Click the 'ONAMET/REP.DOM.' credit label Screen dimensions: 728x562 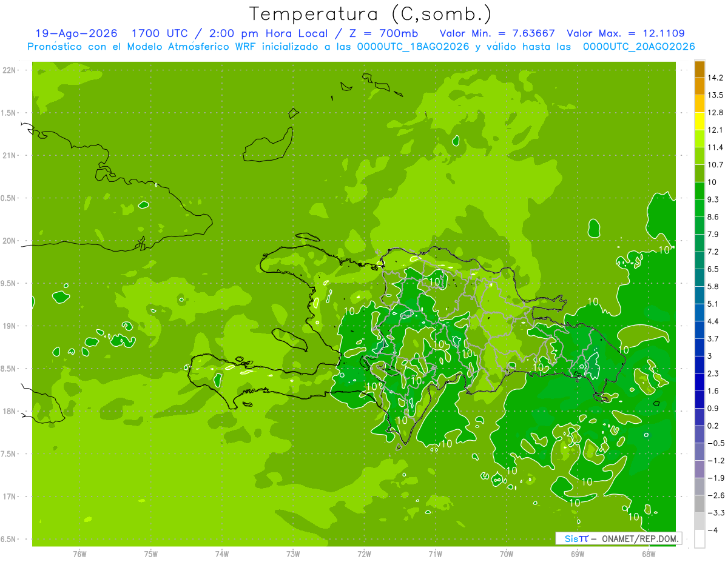(x=639, y=538)
